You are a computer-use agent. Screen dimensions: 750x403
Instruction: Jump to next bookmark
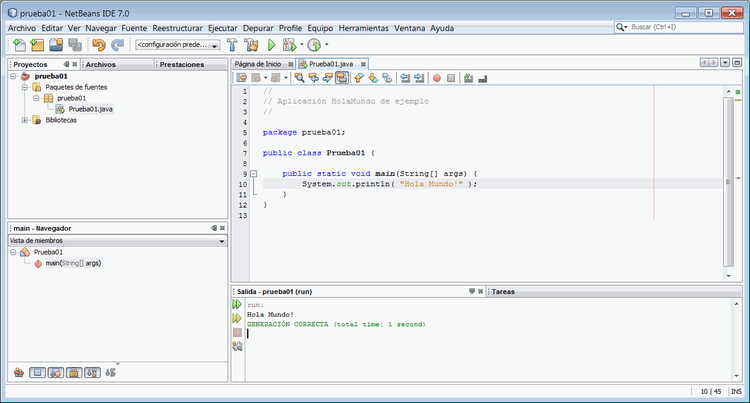pos(373,78)
